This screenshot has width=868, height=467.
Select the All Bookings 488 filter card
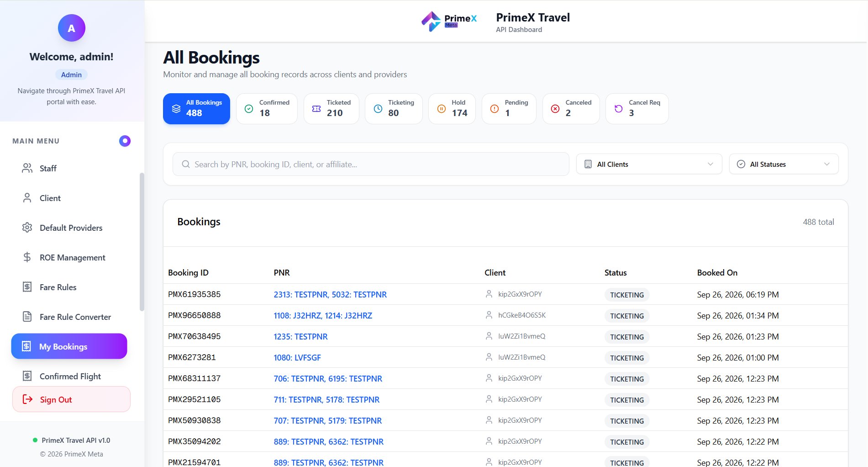pos(196,109)
